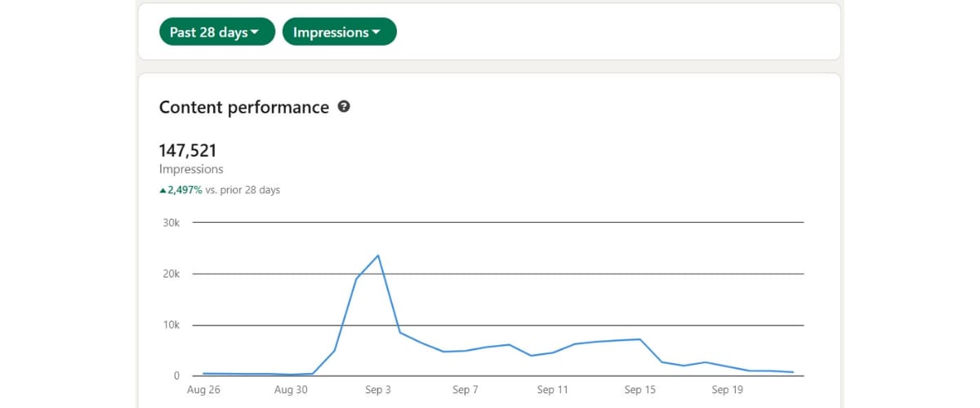The height and width of the screenshot is (408, 980).
Task: Click the chart peak near Sep 3
Action: click(378, 255)
